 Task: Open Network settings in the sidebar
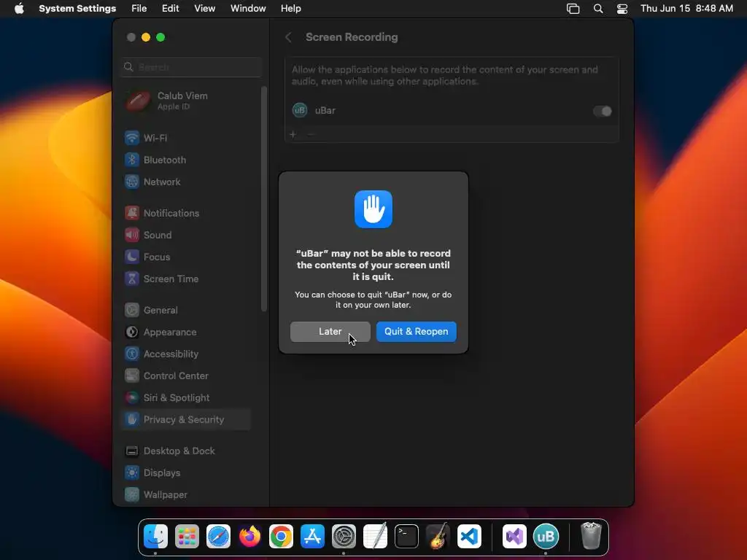coord(186,182)
